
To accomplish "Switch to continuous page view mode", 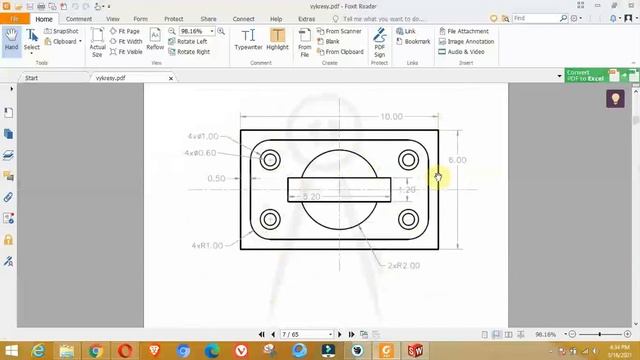I will click(x=496, y=334).
